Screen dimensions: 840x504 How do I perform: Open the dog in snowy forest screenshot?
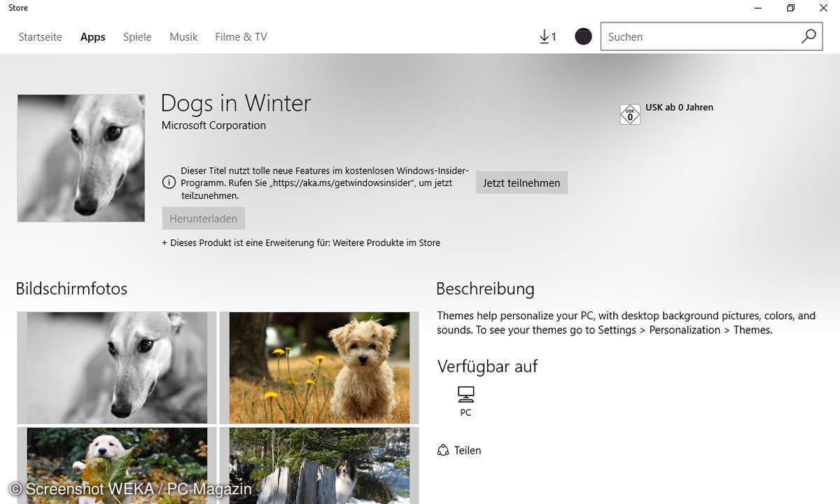pos(319,465)
